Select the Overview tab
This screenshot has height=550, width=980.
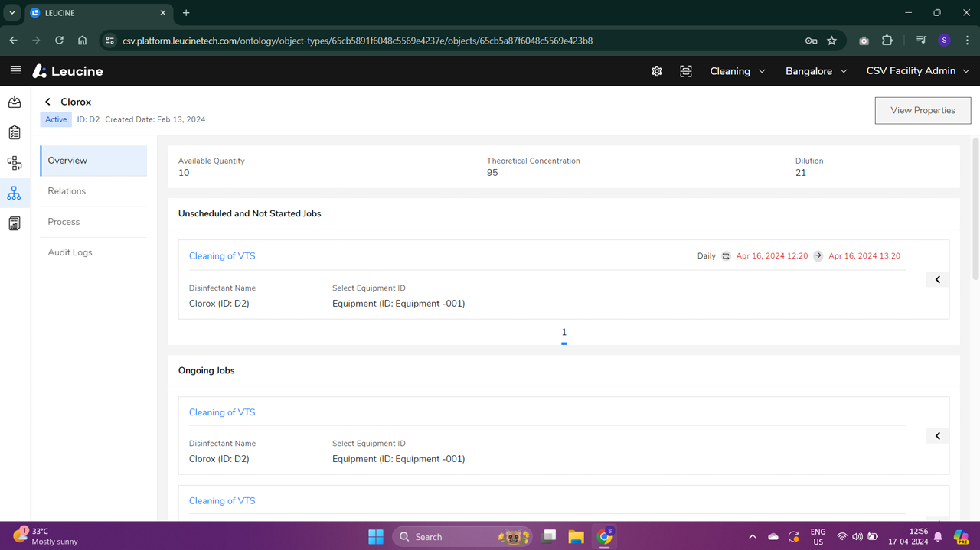click(93, 161)
